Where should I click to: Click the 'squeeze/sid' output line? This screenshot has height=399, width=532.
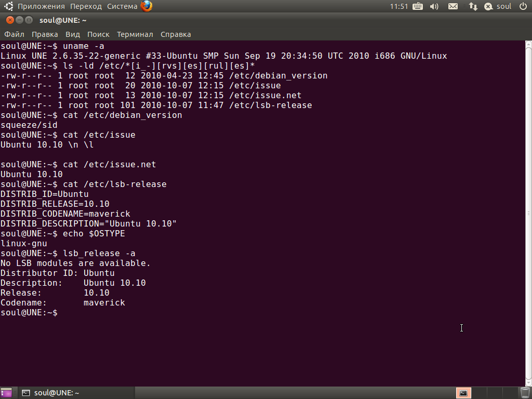tap(29, 125)
